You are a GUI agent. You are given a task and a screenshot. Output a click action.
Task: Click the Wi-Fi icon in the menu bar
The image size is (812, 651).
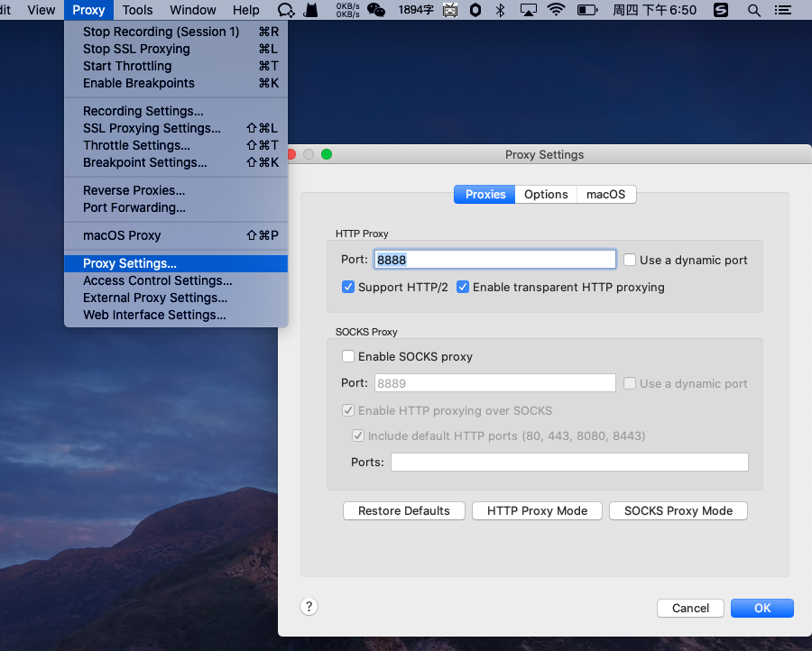pyautogui.click(x=557, y=10)
